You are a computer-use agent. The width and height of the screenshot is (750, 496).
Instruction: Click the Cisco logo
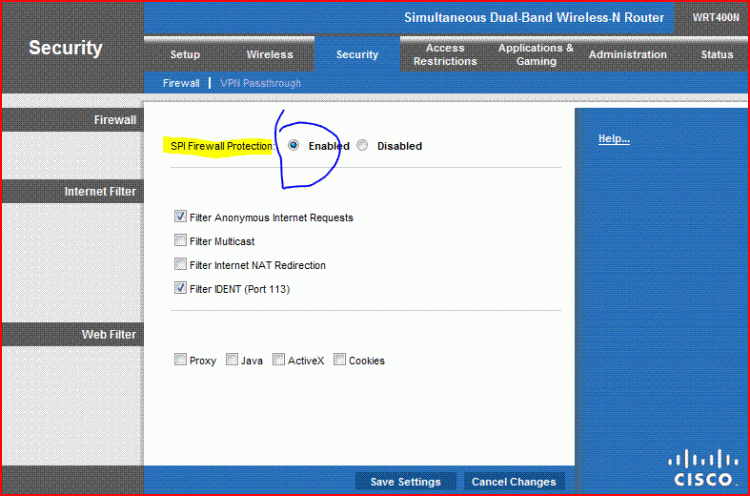(703, 469)
